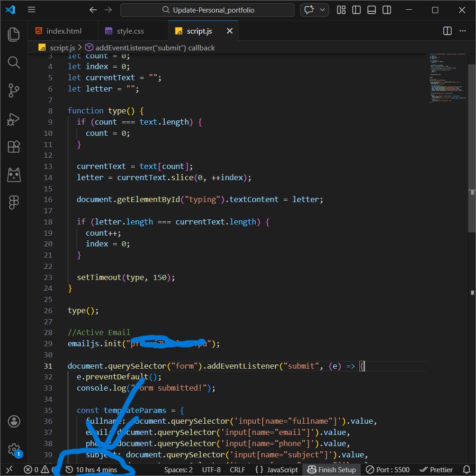
Task: Open the hamburger application menu
Action: pos(32,10)
